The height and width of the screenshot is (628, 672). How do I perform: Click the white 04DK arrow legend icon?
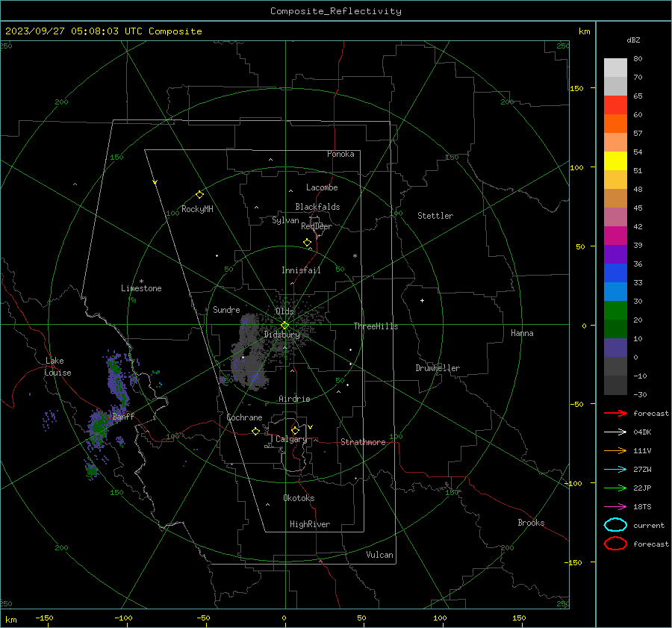(x=615, y=432)
